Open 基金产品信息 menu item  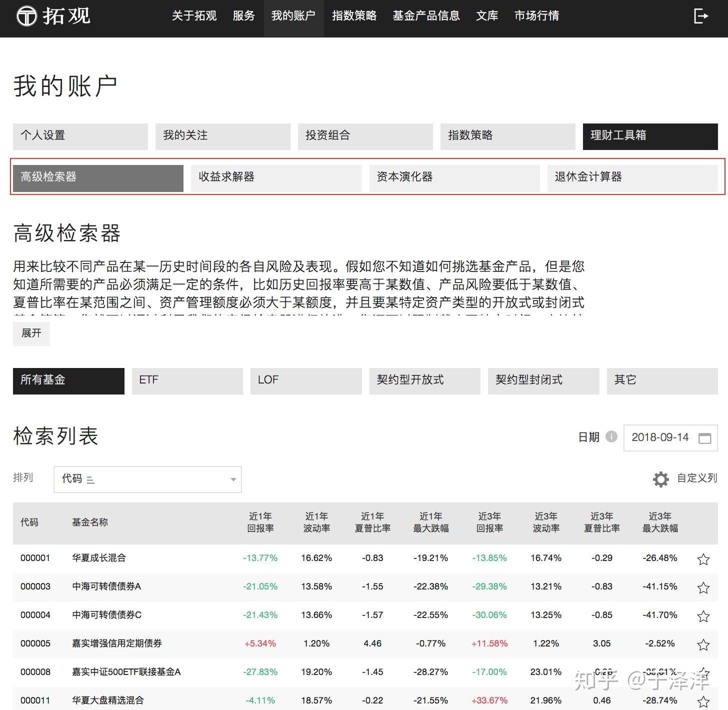(x=426, y=16)
